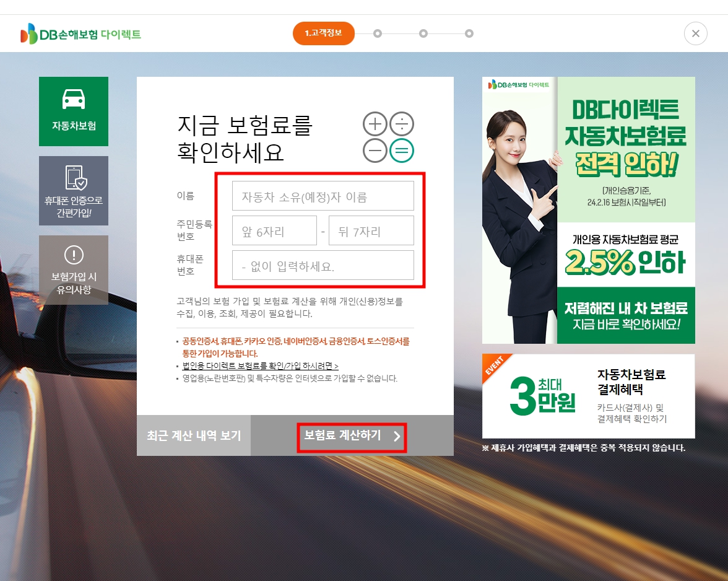Click the third progress step dot
The image size is (728, 581).
[x=423, y=33]
